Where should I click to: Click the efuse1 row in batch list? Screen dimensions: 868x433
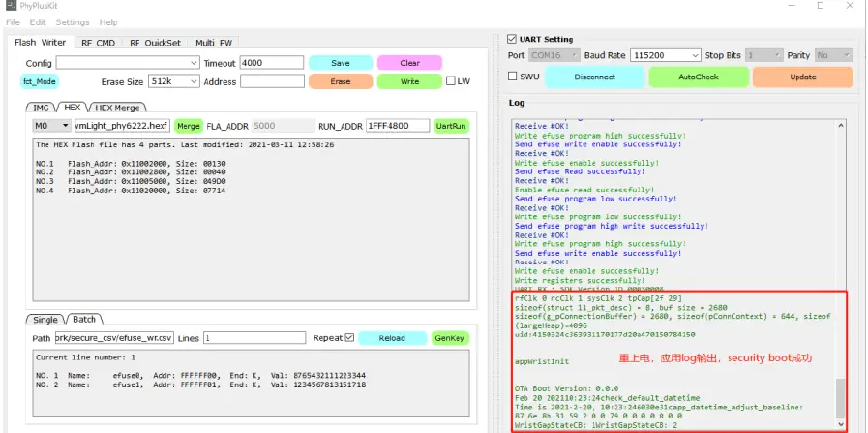click(200, 385)
